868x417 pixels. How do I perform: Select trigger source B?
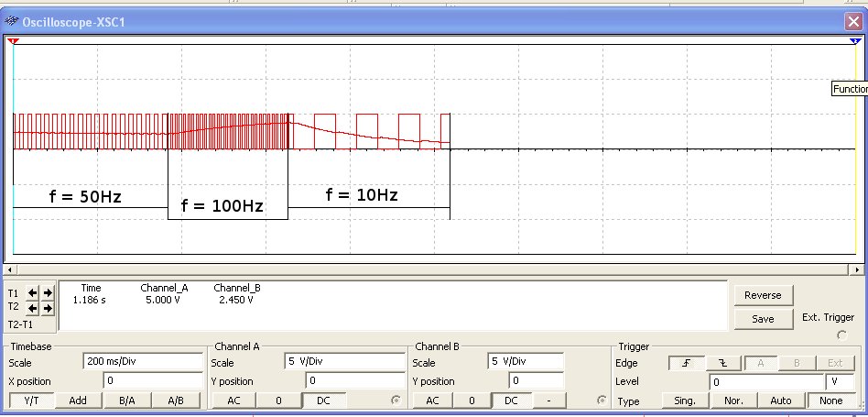[797, 363]
